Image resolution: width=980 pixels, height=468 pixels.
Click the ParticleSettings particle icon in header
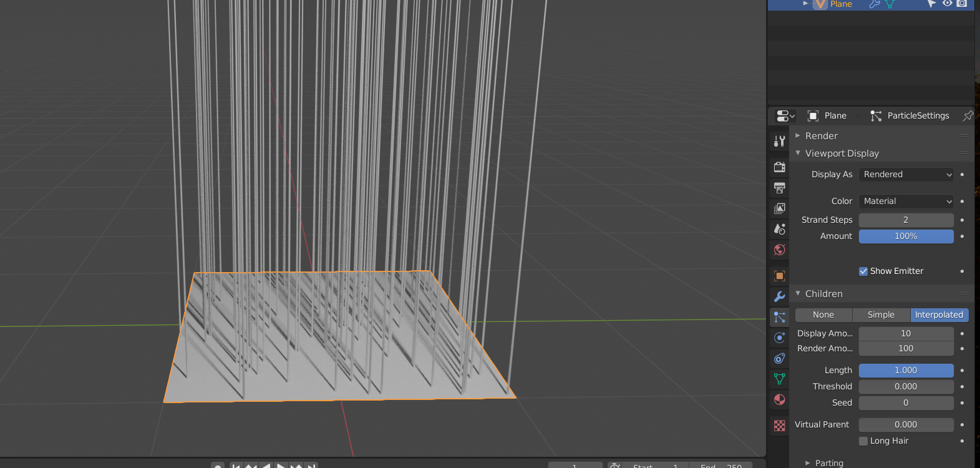click(876, 115)
